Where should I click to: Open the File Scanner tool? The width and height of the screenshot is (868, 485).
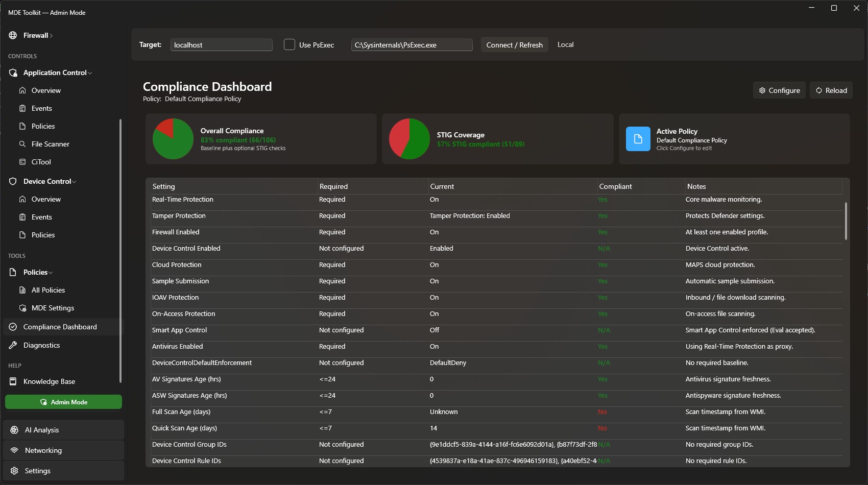(x=50, y=144)
